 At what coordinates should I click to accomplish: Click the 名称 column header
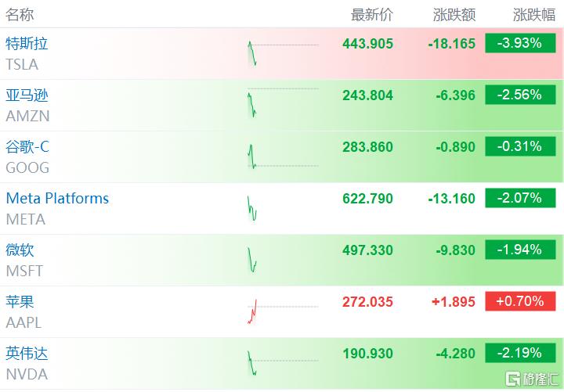tap(20, 15)
